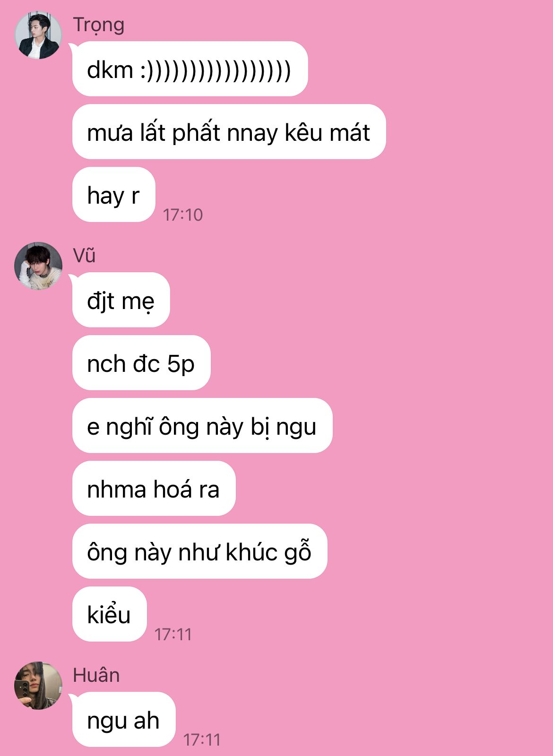553x756 pixels.
Task: Click the 17:11 timestamp beside 'kiểu'
Action: (x=173, y=635)
